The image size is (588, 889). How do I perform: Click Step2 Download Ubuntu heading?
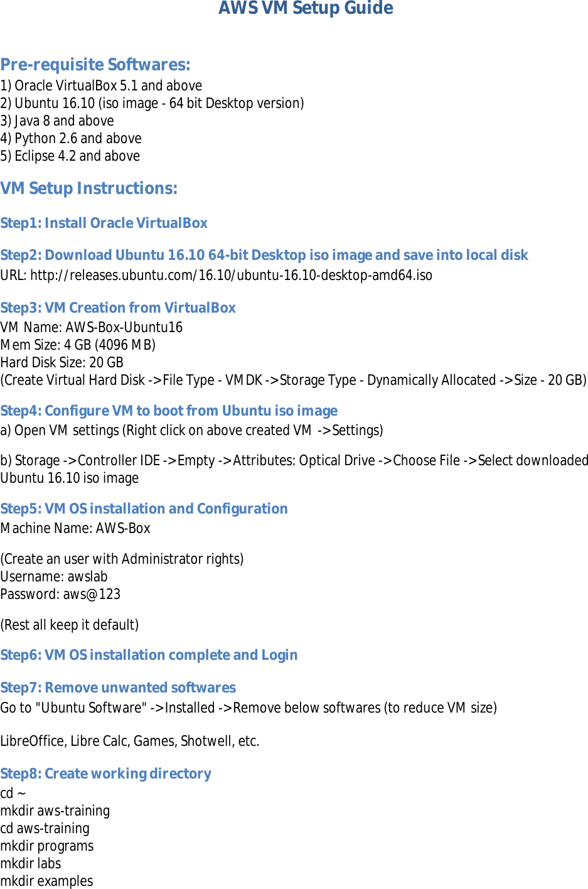[x=264, y=255]
